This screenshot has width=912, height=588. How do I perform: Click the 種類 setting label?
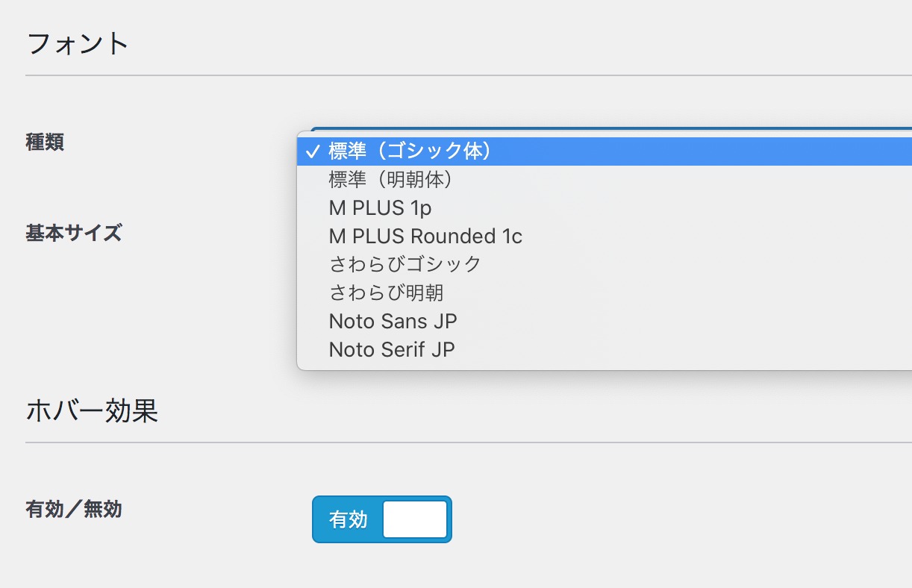[45, 143]
